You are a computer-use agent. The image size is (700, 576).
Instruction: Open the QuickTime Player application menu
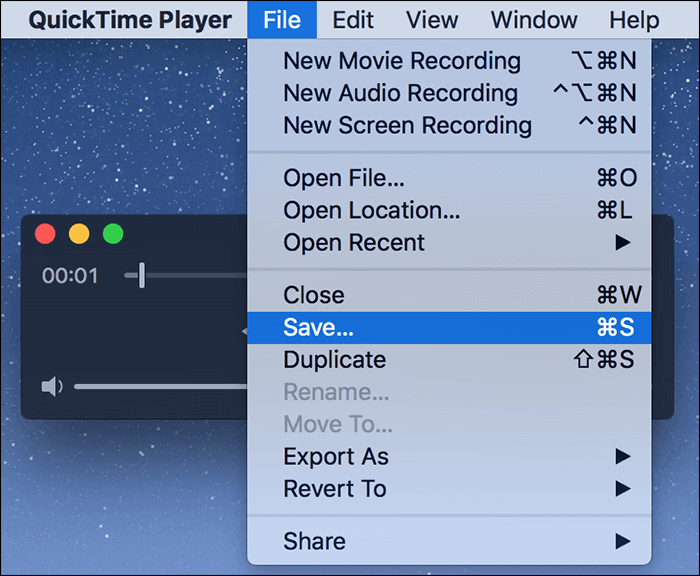click(130, 20)
